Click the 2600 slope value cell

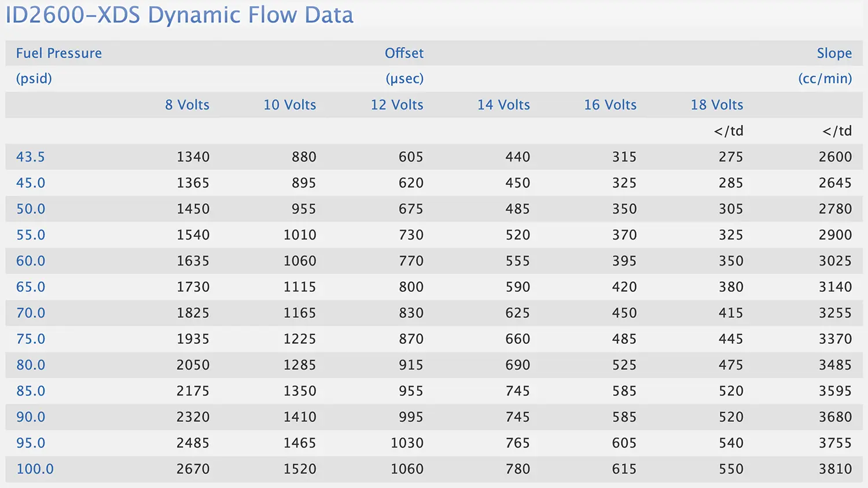[x=835, y=157]
